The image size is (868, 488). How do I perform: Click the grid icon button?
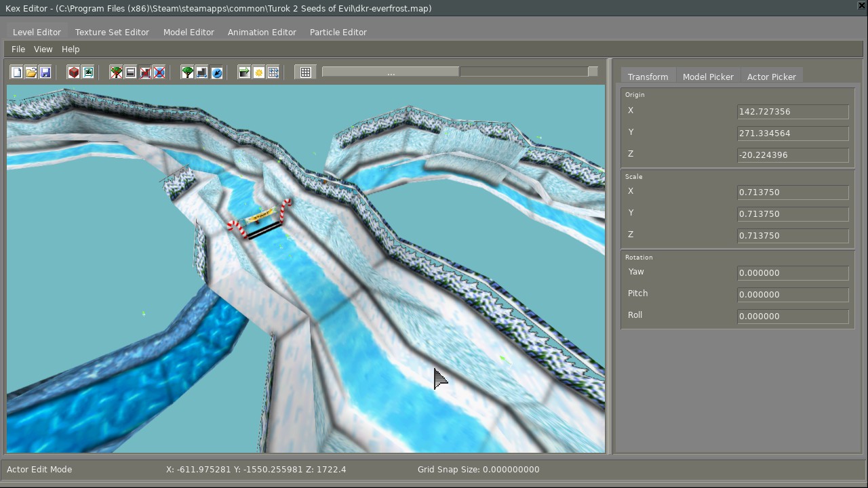coord(306,73)
